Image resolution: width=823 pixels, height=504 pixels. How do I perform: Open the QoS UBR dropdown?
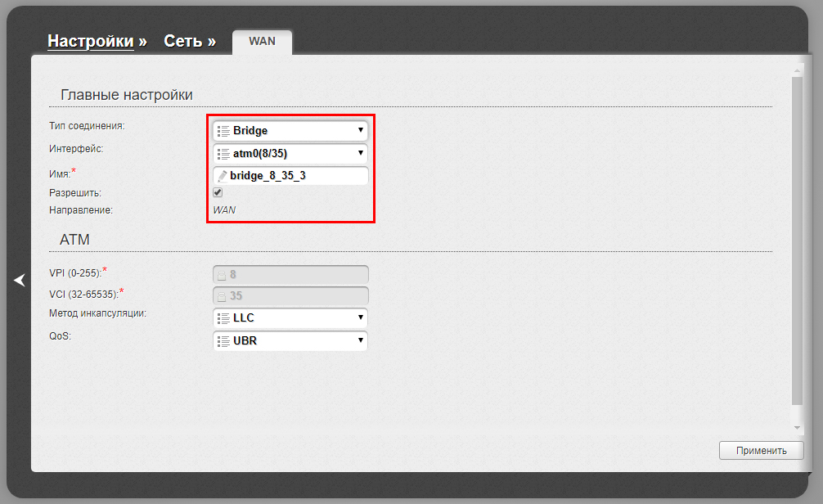(x=290, y=340)
